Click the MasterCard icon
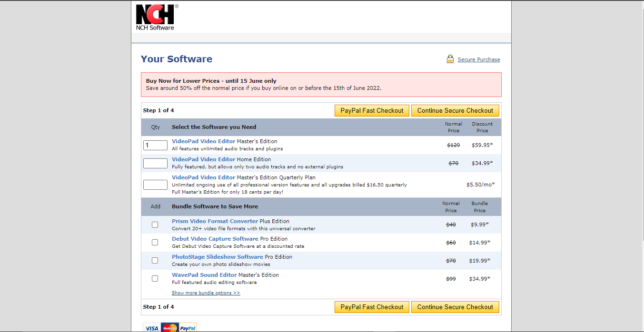Screen dimensions: 644x332 pyautogui.click(x=170, y=328)
